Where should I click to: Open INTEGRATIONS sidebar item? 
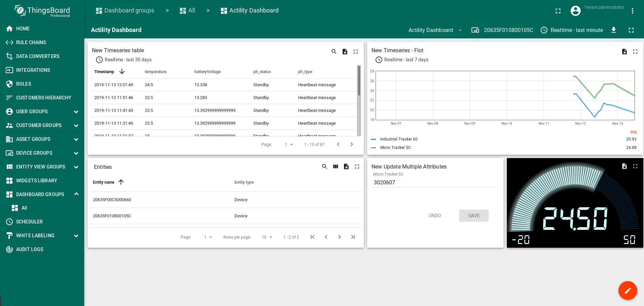pyautogui.click(x=42, y=70)
